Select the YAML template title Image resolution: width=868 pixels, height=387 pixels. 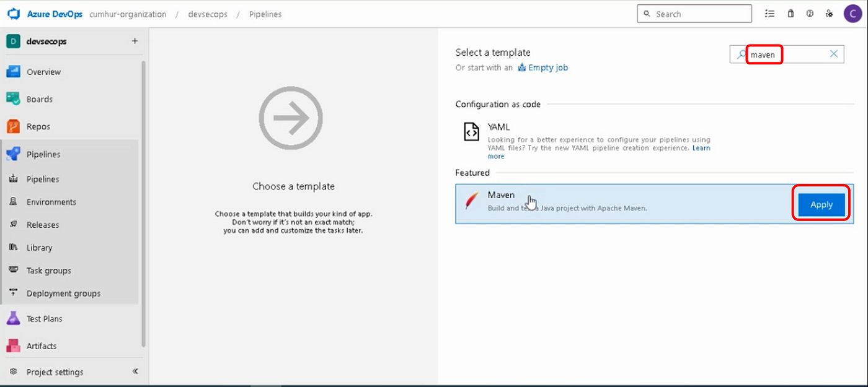tap(498, 127)
